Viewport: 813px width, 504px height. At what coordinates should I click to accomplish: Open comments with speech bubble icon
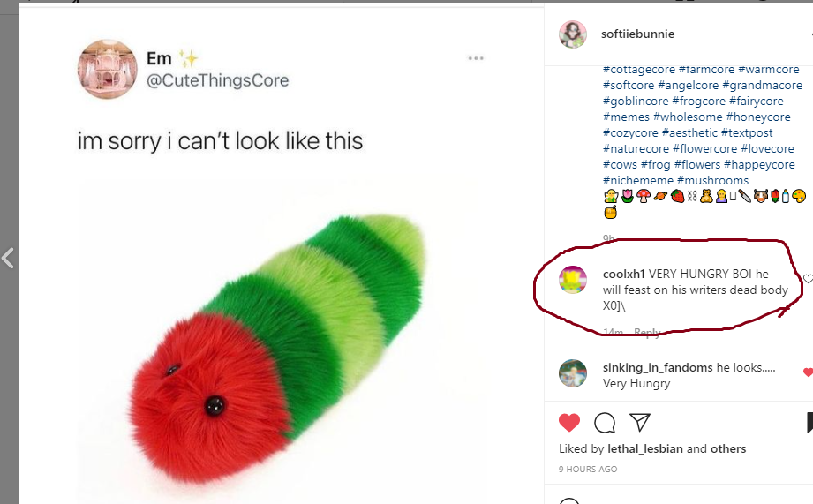coord(605,423)
